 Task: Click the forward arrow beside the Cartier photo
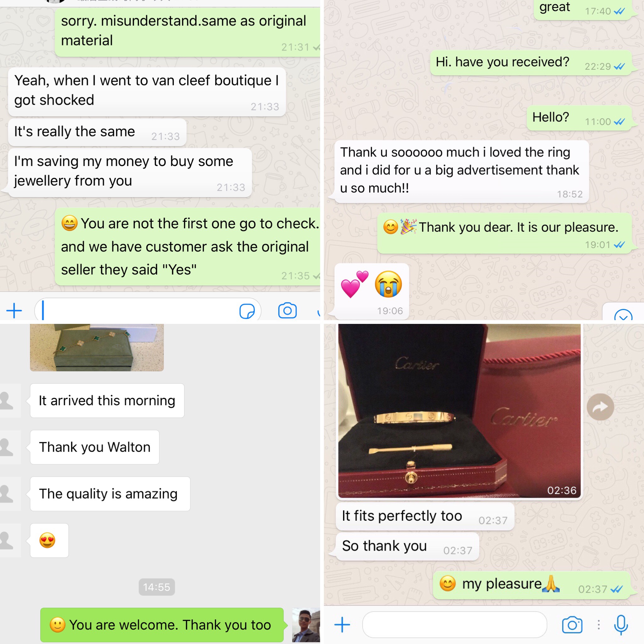600,407
